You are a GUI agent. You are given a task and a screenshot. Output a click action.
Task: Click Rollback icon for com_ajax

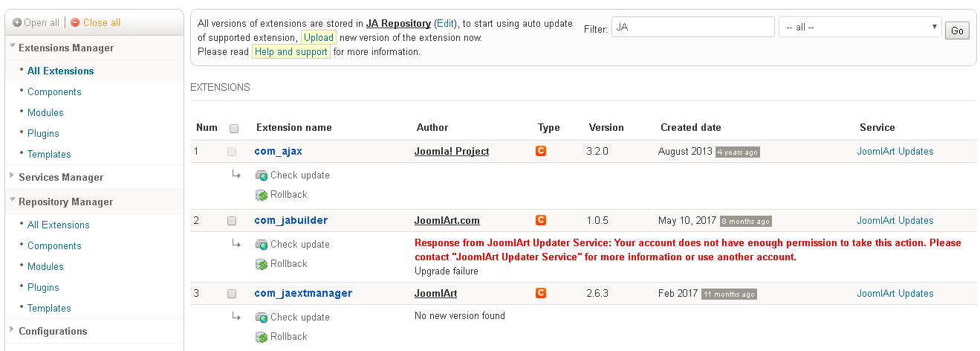click(262, 195)
